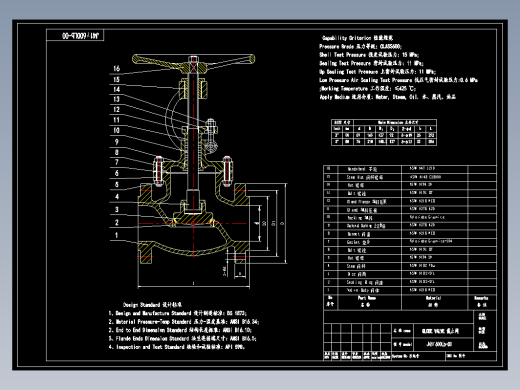Select callout number 6 beside the valve drawing
Viewport: 520px width, 390px height.
(117, 173)
